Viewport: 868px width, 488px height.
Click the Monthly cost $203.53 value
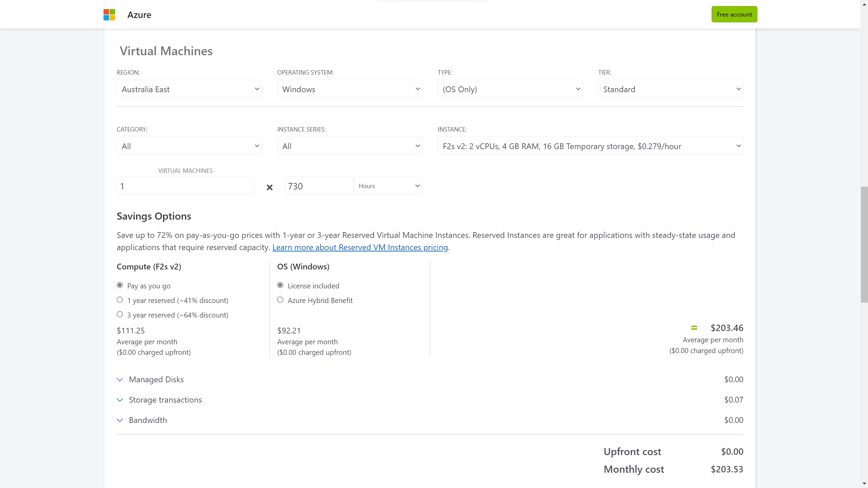[727, 469]
